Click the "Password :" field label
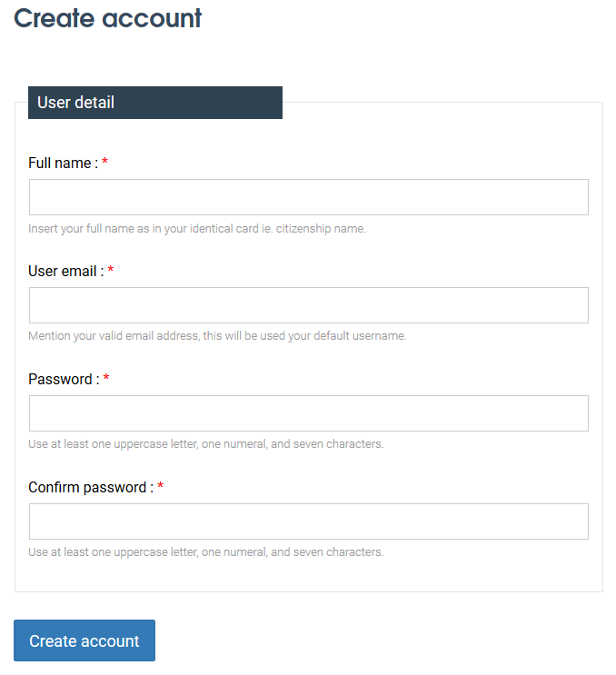 [65, 379]
